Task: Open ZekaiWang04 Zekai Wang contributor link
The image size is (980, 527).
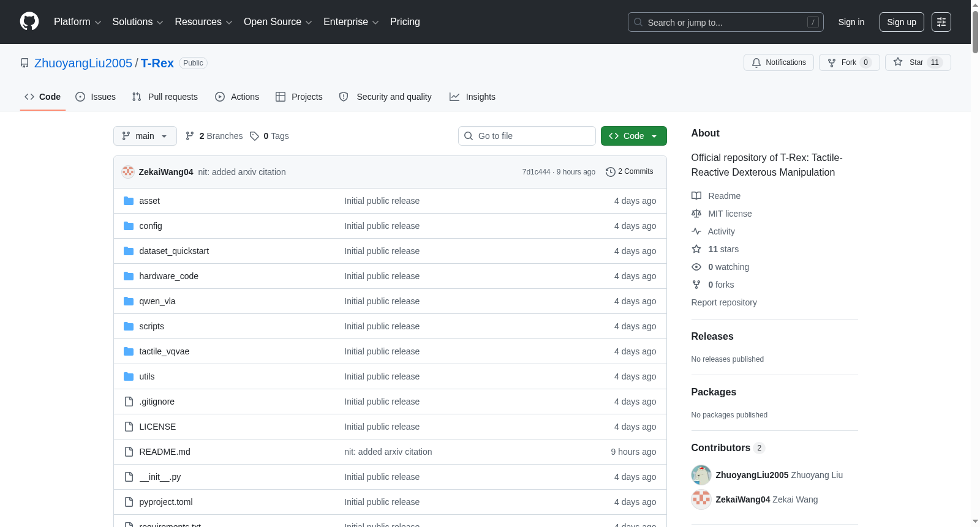Action: click(767, 499)
